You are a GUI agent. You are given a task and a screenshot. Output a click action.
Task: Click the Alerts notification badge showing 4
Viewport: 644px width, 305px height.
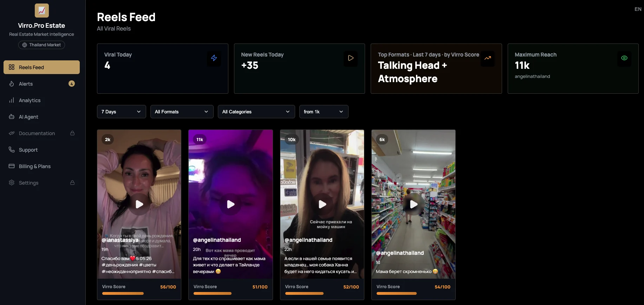pyautogui.click(x=72, y=84)
